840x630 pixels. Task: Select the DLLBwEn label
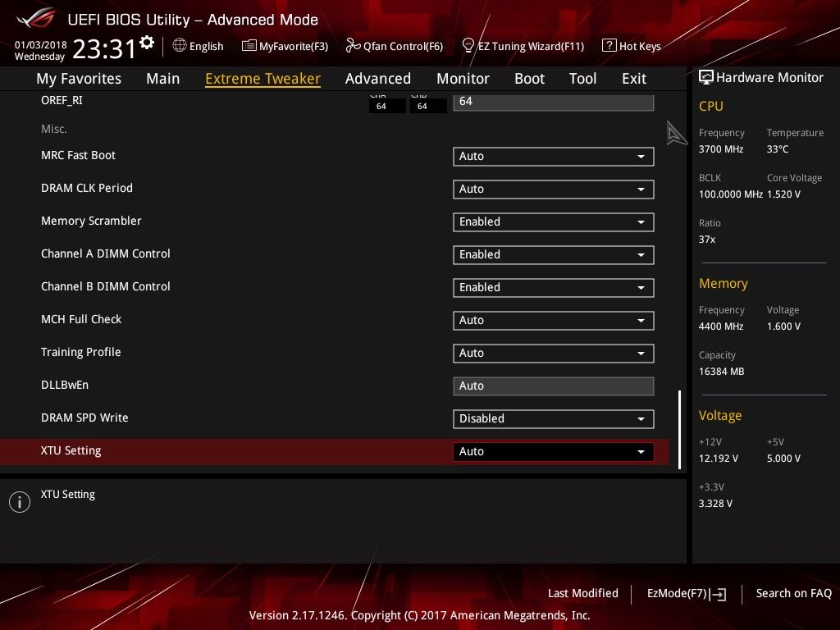pos(65,386)
